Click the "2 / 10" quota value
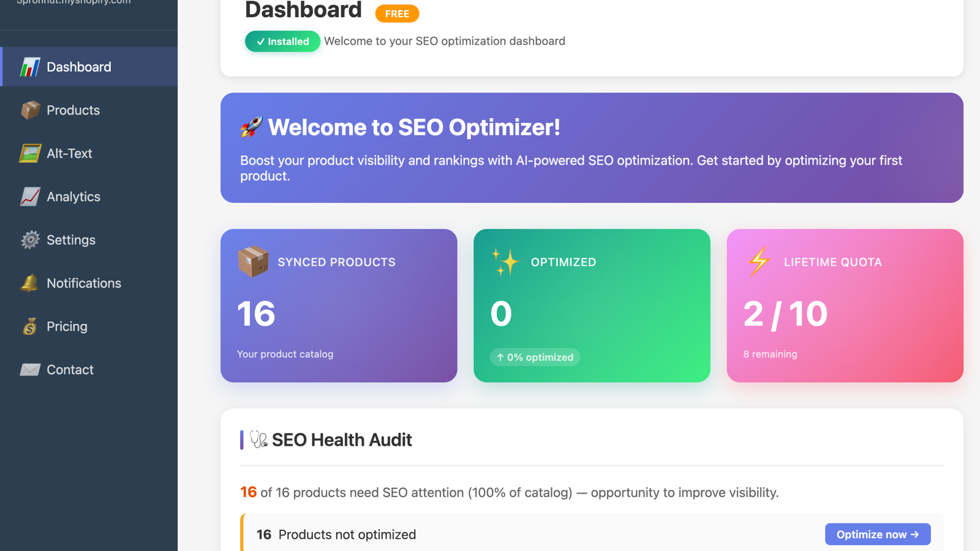The image size is (980, 551). coord(785,313)
